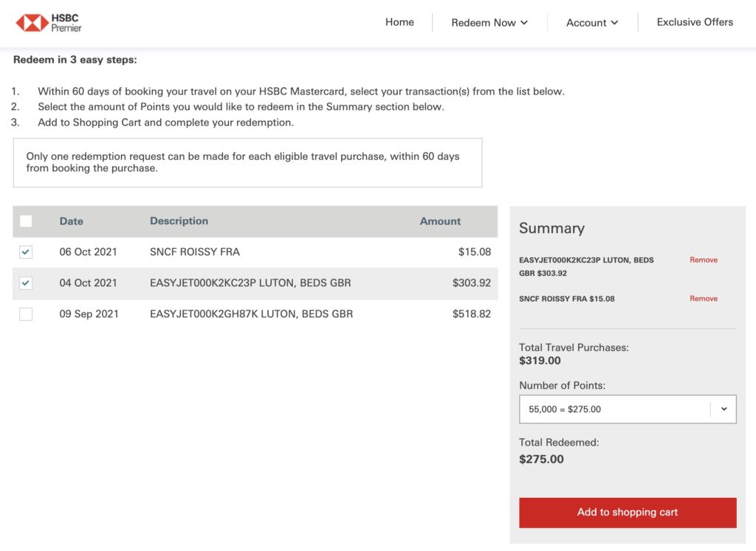Click the Date column header
The width and height of the screenshot is (756, 551).
point(72,221)
